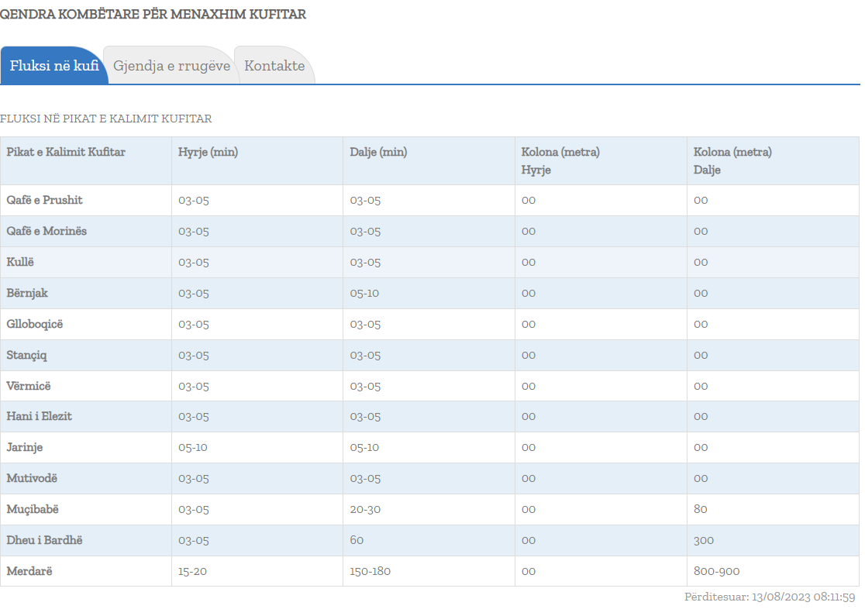This screenshot has height=616, width=865.
Task: Select the Qafë e Prushit row name
Action: coord(44,200)
